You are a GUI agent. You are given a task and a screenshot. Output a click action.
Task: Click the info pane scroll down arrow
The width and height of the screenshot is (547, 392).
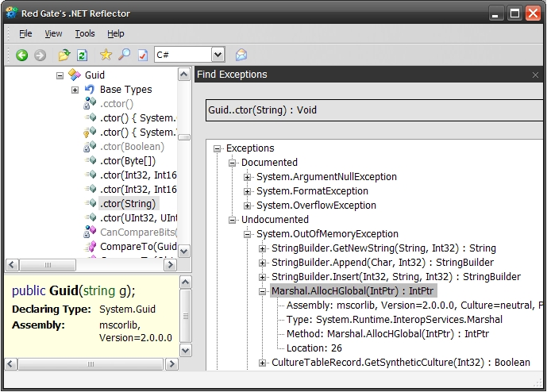click(x=186, y=351)
